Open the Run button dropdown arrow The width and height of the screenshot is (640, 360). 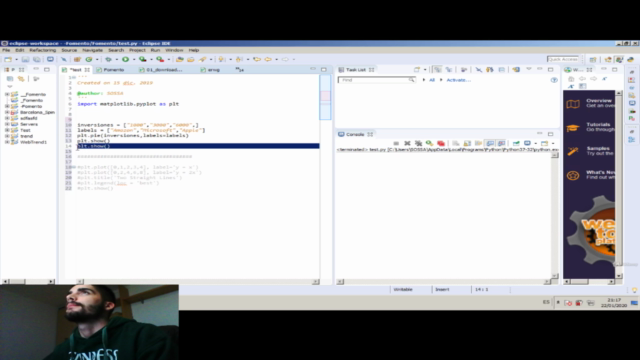[x=134, y=60]
